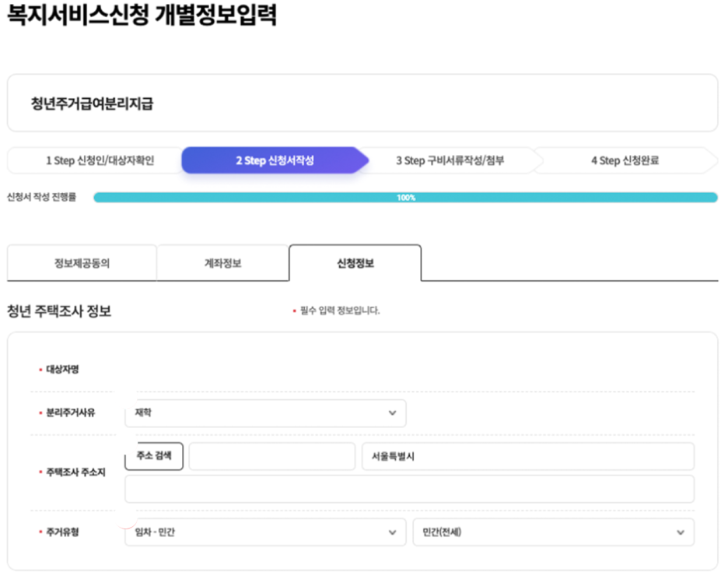Image resolution: width=728 pixels, height=583 pixels.
Task: Click the 100% progress bar
Action: (x=404, y=198)
